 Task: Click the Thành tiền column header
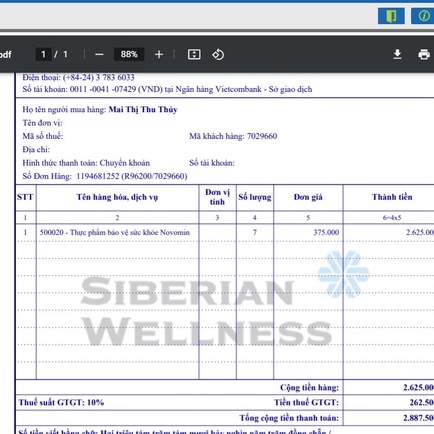pyautogui.click(x=392, y=197)
